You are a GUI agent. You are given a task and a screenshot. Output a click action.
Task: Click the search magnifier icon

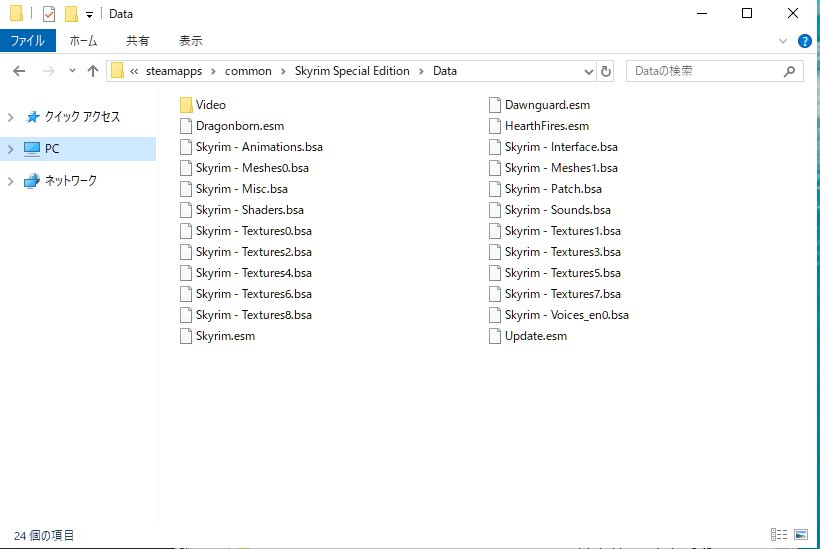tap(789, 71)
